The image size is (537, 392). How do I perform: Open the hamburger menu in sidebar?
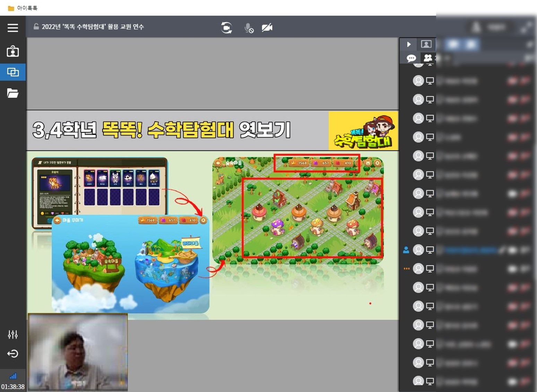pos(13,28)
